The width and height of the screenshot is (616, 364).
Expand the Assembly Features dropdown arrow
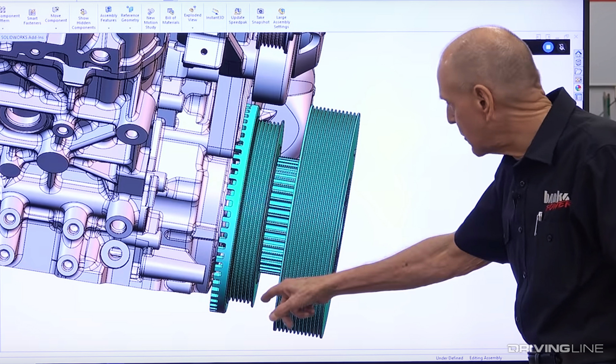[x=109, y=28]
